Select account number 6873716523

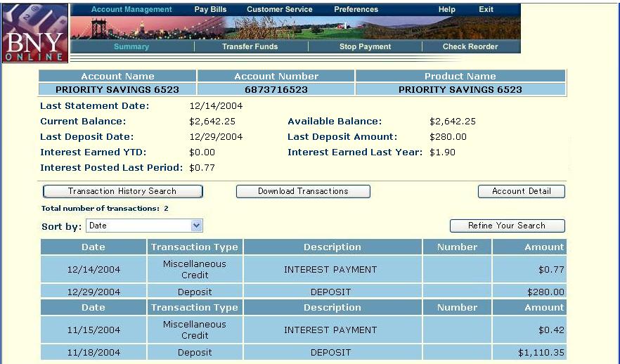coord(276,90)
